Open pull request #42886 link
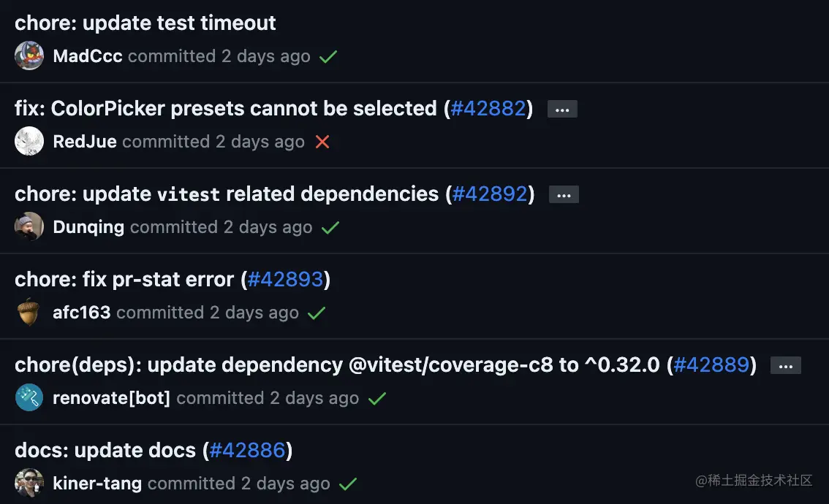 pos(247,450)
